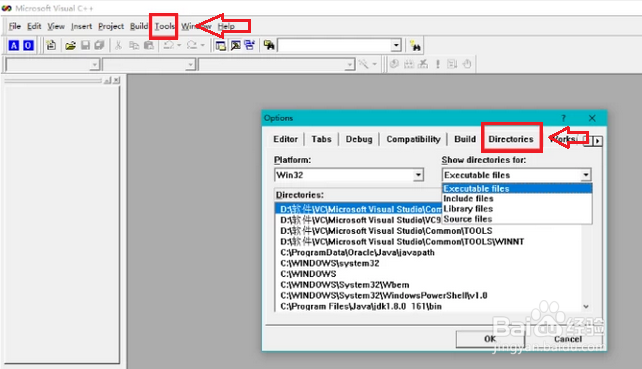Click the Cut scissors icon
Viewport: 642px width, 369px height.
pos(118,45)
